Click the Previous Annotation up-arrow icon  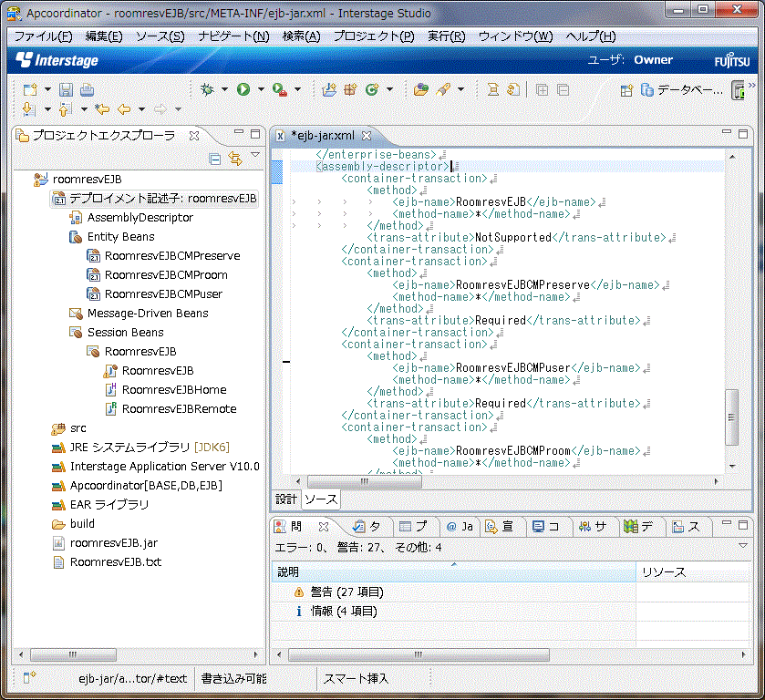[x=66, y=108]
